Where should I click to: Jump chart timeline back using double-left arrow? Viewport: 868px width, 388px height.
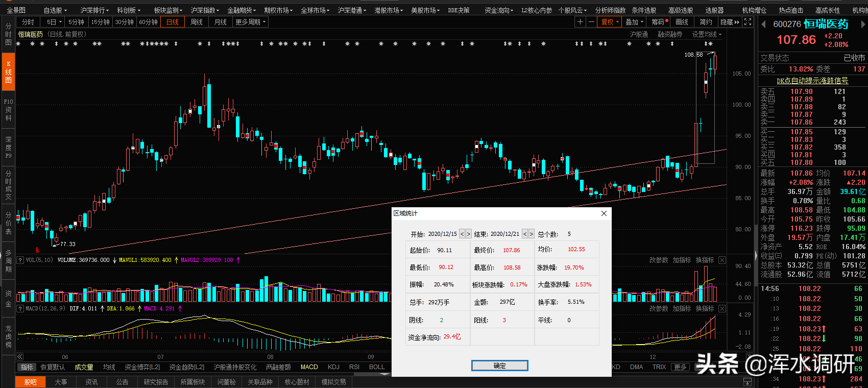20,356
